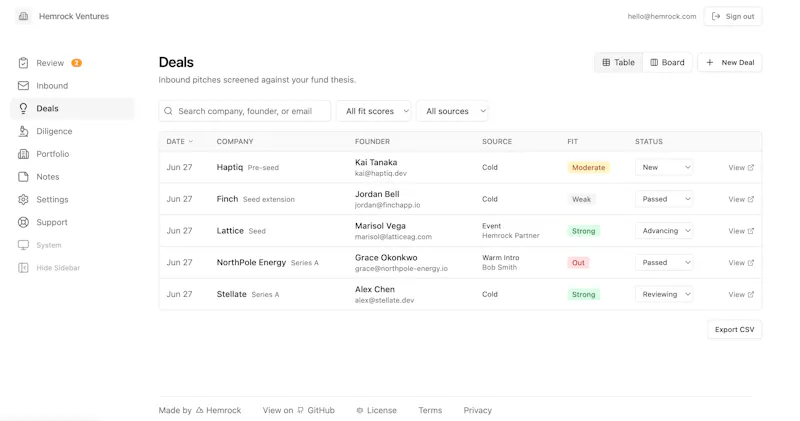Open Stellate status dropdown showing Reviewing
This screenshot has height=421, width=800.
[x=664, y=294]
